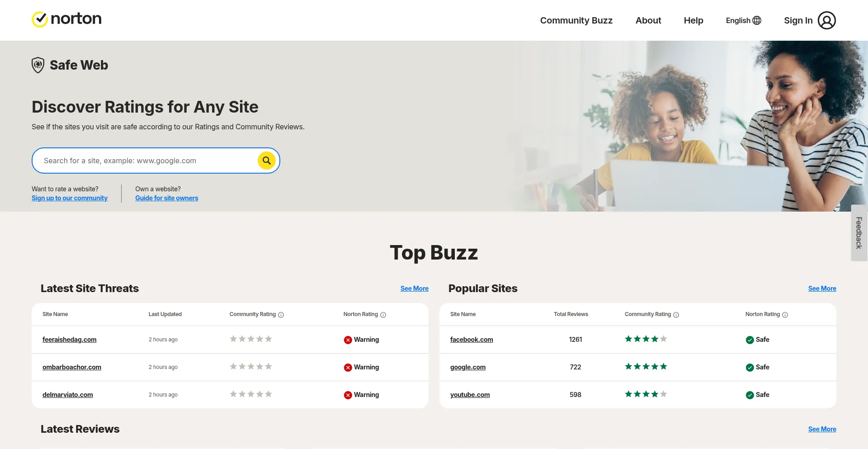
Task: Open the facebook.com link
Action: [x=472, y=340]
